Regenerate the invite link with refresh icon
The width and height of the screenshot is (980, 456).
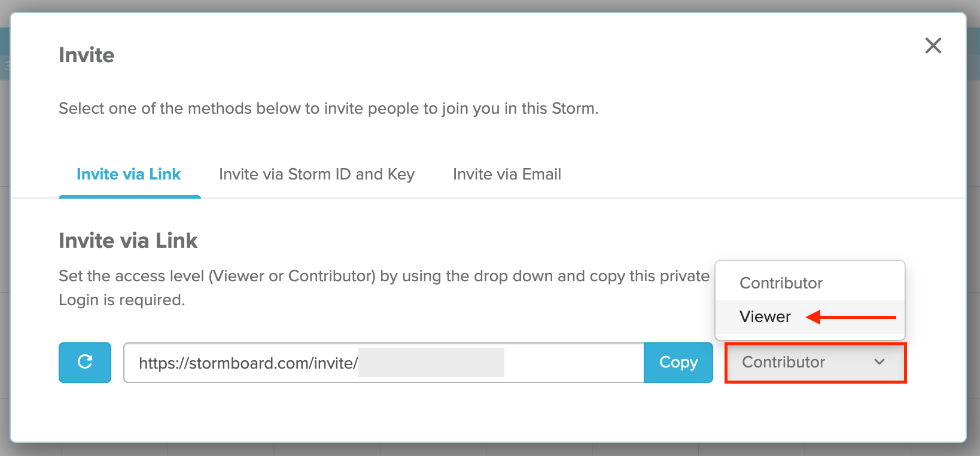tap(85, 362)
